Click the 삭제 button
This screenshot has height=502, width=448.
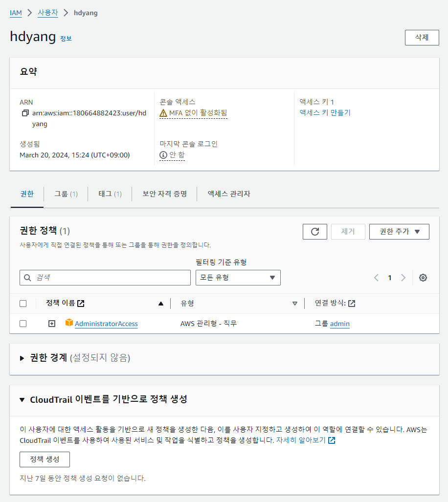(x=422, y=38)
